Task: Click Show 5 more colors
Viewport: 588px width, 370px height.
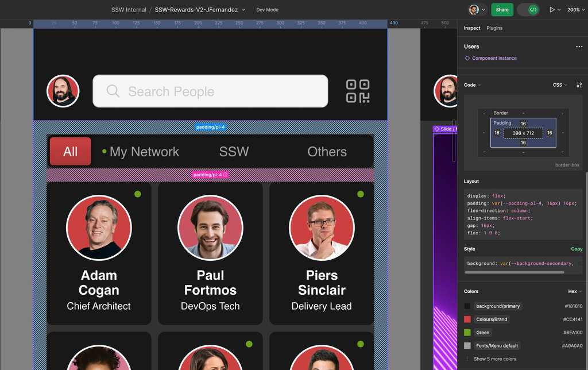Action: coord(495,359)
